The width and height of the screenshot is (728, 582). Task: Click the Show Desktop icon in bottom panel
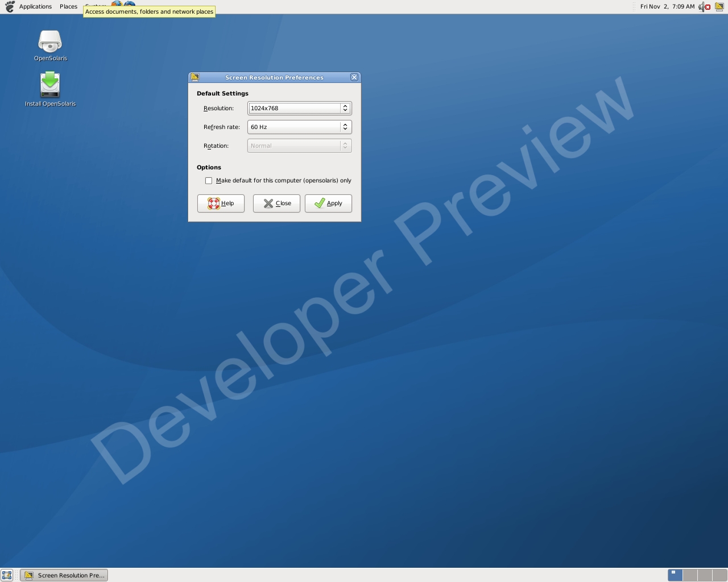[x=7, y=575]
